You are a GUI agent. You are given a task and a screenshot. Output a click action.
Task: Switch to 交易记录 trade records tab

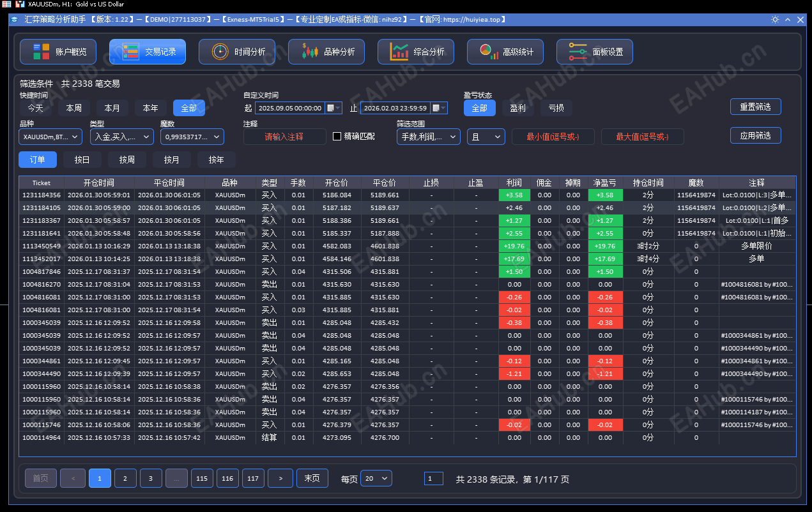point(148,52)
